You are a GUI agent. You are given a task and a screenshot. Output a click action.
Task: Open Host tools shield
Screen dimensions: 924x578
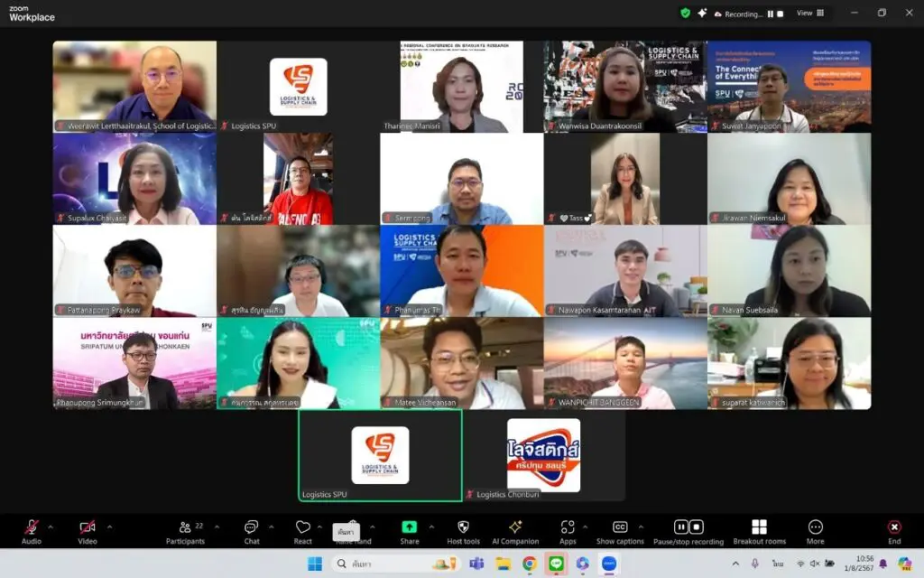(x=463, y=531)
